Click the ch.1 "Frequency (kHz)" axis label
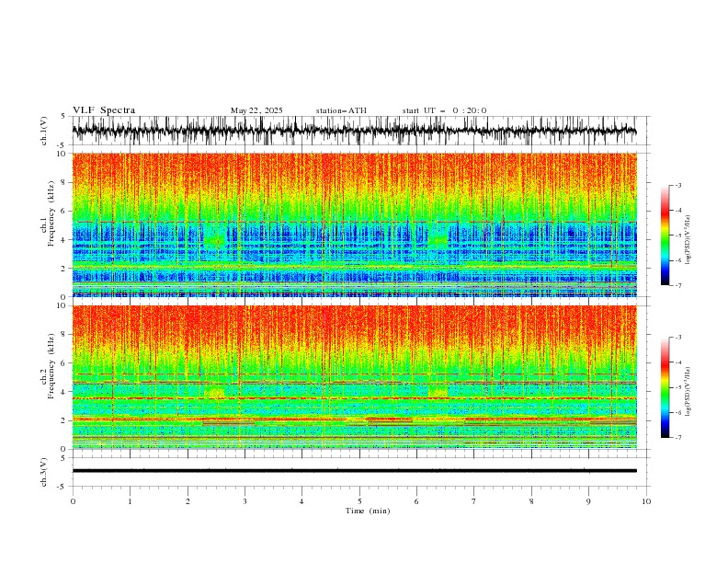Viewport: 728px width, 563px height. [51, 213]
